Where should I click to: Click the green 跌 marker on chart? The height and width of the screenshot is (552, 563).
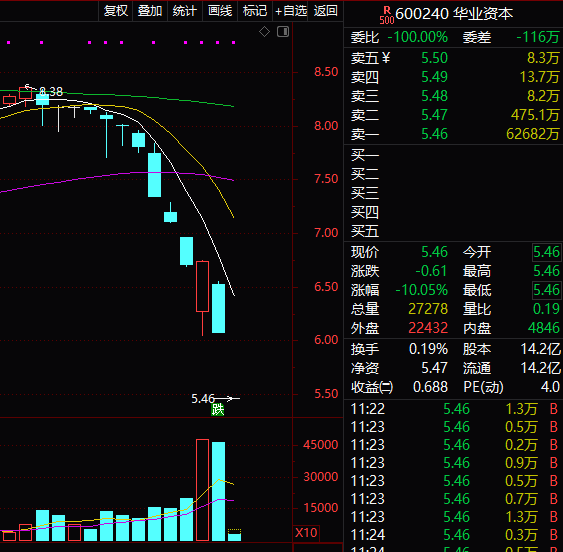(x=218, y=409)
